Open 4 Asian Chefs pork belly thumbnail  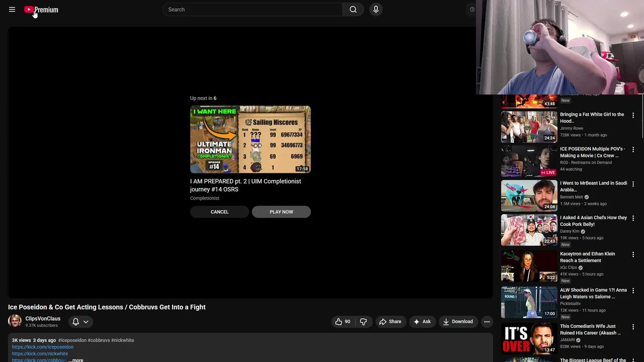[529, 230]
